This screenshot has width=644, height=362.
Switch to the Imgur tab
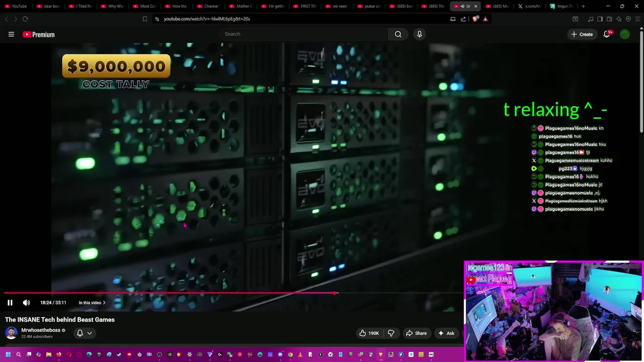[x=562, y=6]
